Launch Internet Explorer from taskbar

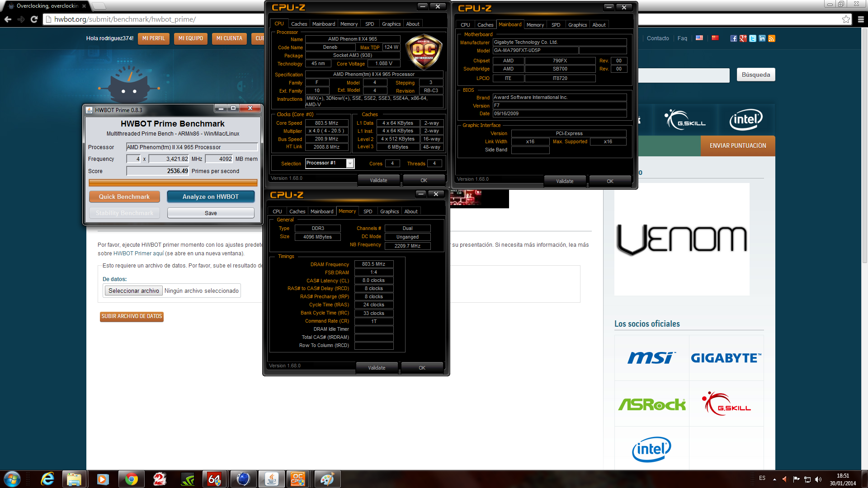click(x=47, y=479)
